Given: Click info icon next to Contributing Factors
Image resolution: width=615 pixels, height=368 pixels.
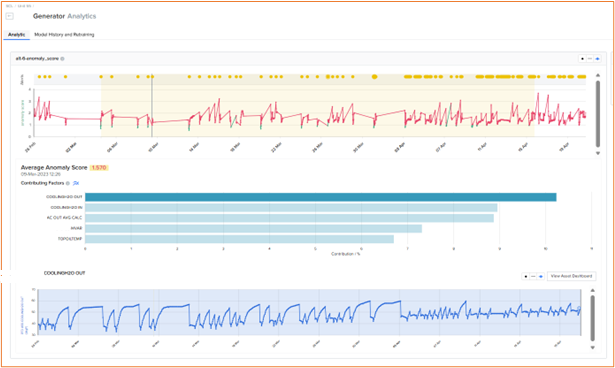Looking at the screenshot, I should tap(68, 183).
